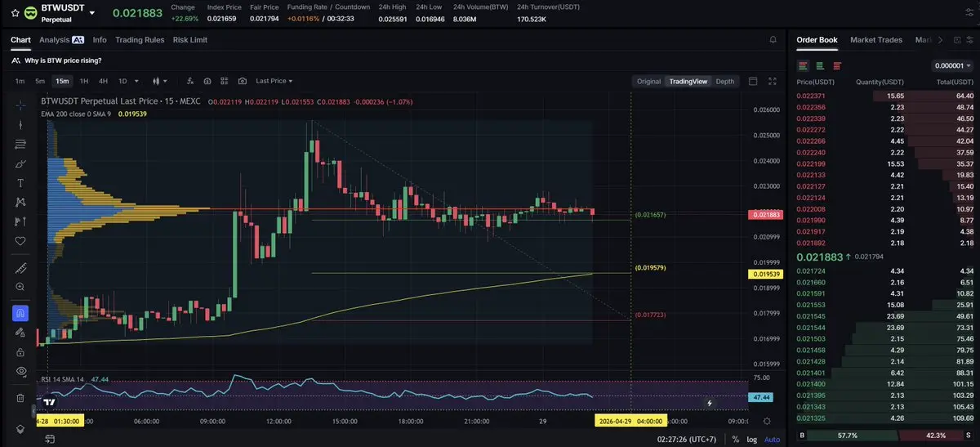Open the object tree layers icon
Screen dimensions: 980x447
point(20,429)
